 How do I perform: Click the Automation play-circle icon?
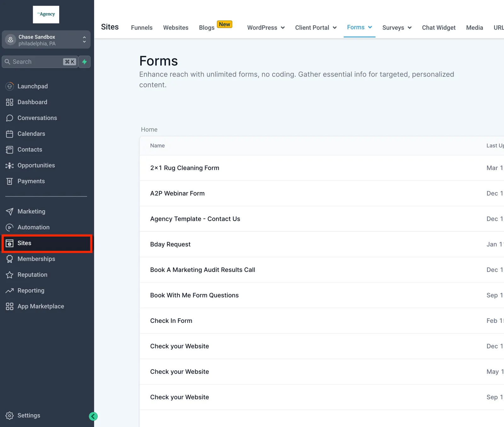pyautogui.click(x=10, y=227)
